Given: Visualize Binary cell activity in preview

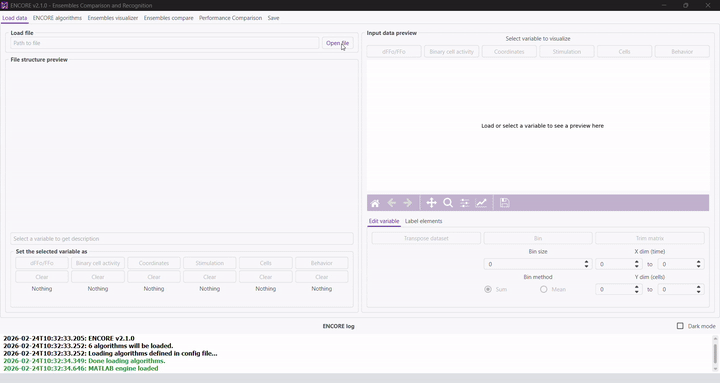Looking at the screenshot, I should tap(451, 51).
